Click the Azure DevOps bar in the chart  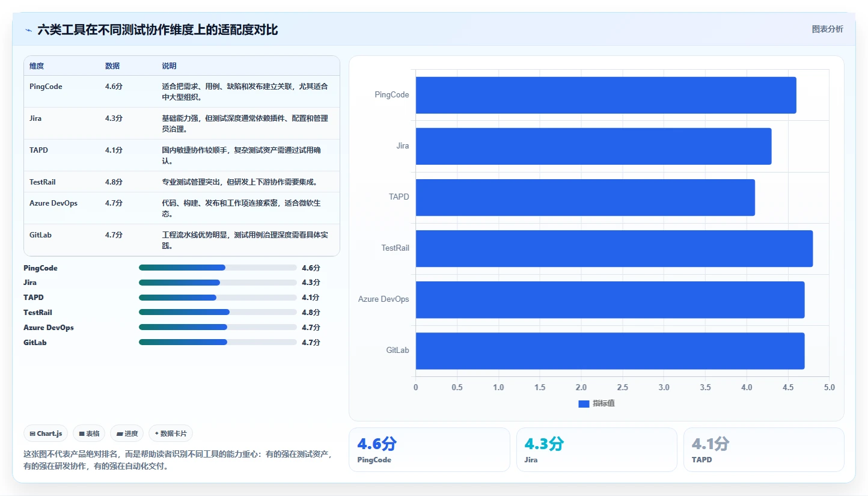tap(610, 299)
